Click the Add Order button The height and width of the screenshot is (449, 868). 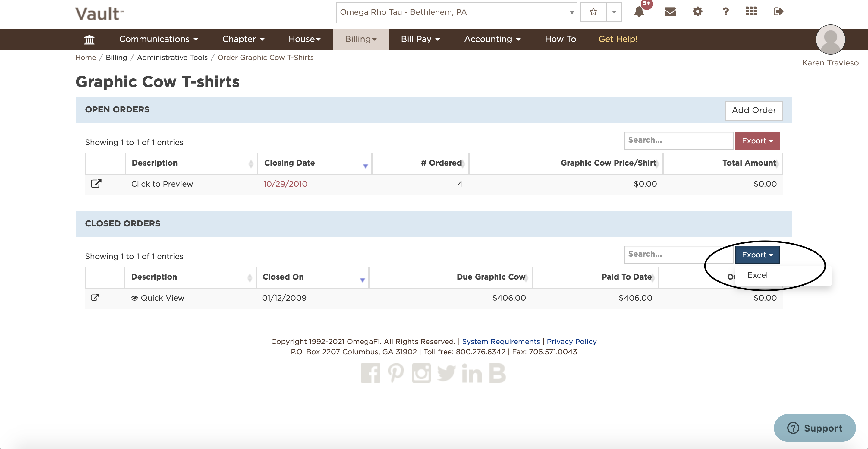pos(753,111)
